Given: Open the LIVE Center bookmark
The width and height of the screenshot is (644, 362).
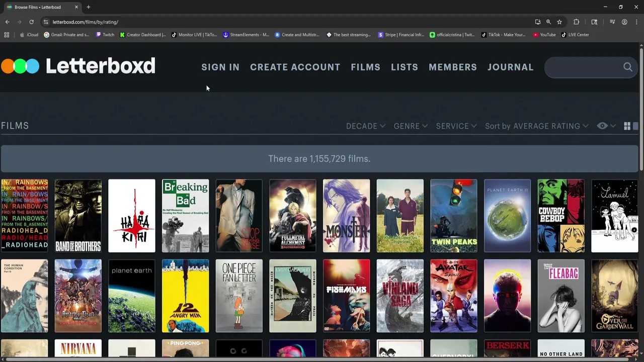Looking at the screenshot, I should [575, 35].
